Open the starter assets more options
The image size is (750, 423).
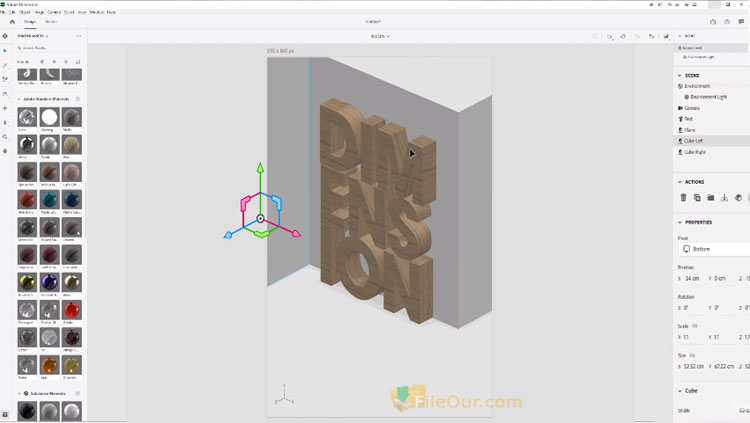click(x=79, y=36)
